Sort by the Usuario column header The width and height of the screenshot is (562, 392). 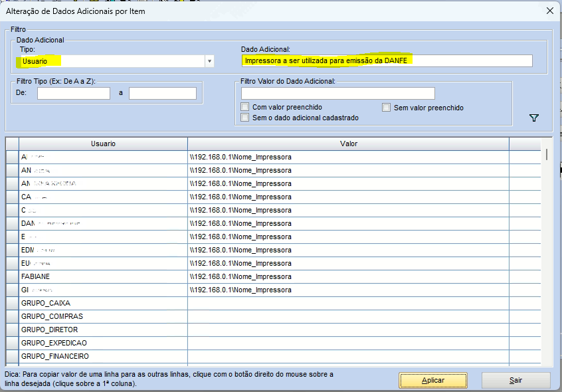click(103, 144)
